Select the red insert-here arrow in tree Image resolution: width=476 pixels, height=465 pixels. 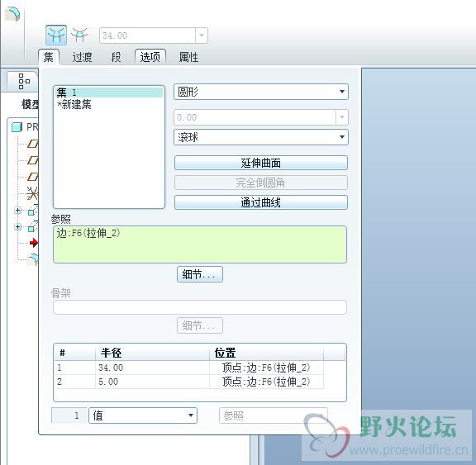point(34,243)
